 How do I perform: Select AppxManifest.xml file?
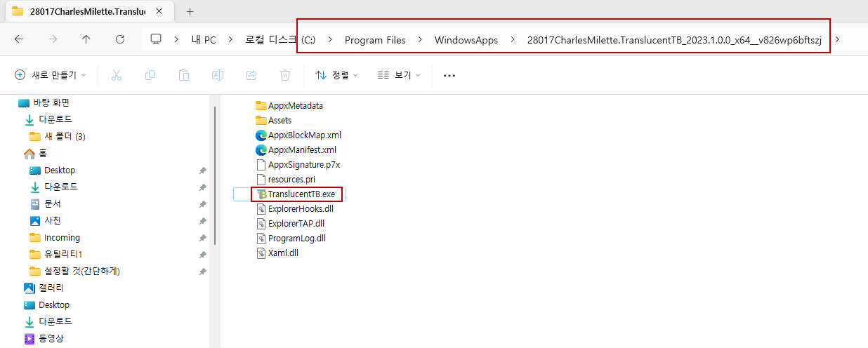pyautogui.click(x=296, y=149)
